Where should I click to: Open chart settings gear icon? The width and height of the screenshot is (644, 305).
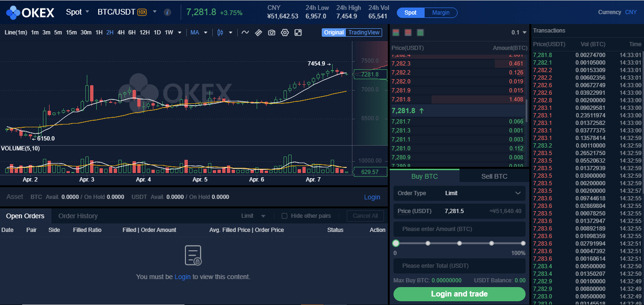point(284,33)
